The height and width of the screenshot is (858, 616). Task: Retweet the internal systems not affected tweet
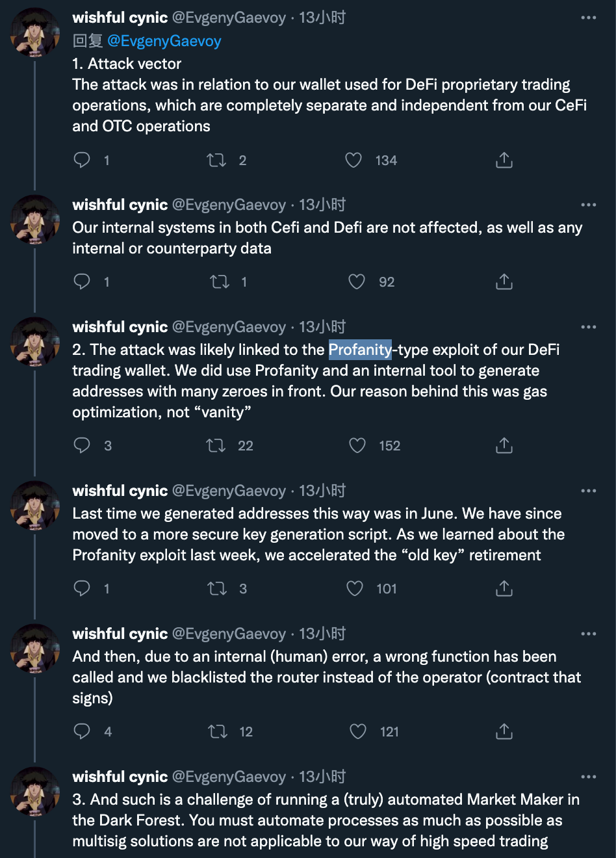click(220, 281)
